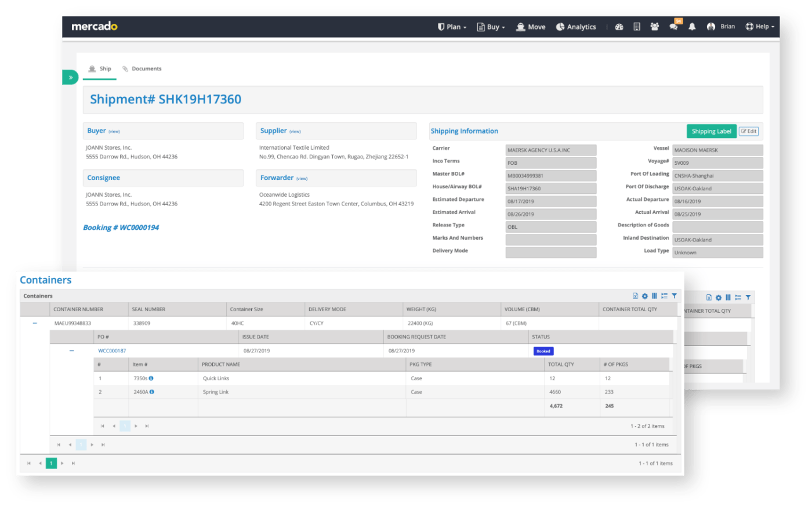Click info icon next to item 2460A
This screenshot has height=508, width=812.
point(152,392)
